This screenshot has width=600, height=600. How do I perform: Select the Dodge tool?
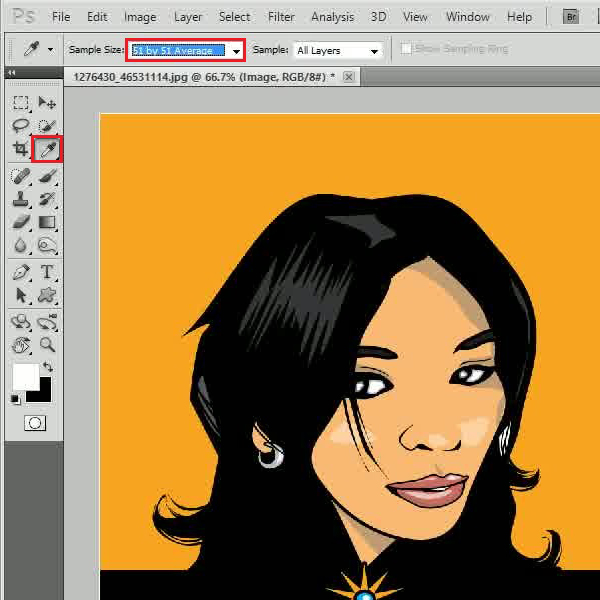click(47, 245)
